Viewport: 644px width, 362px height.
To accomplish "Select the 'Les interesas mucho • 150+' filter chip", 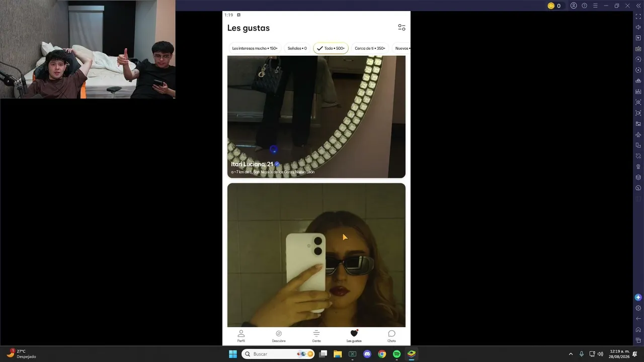I will (x=255, y=48).
